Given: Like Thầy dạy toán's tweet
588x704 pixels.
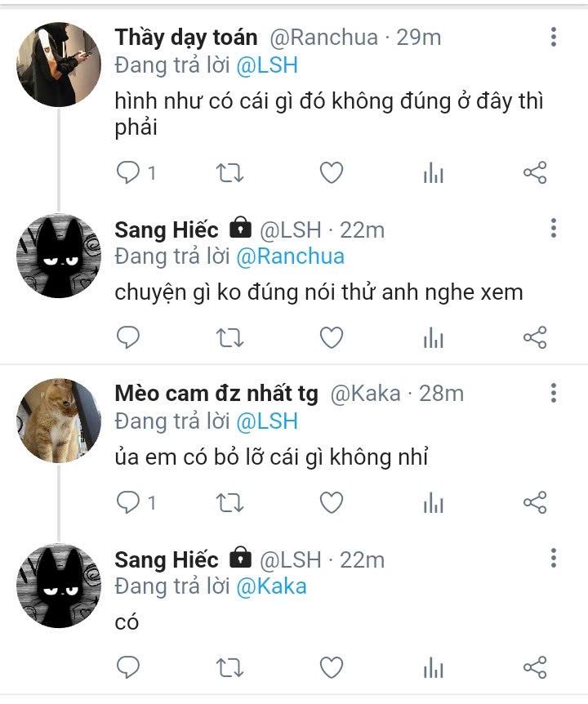Looking at the screenshot, I should 331,172.
